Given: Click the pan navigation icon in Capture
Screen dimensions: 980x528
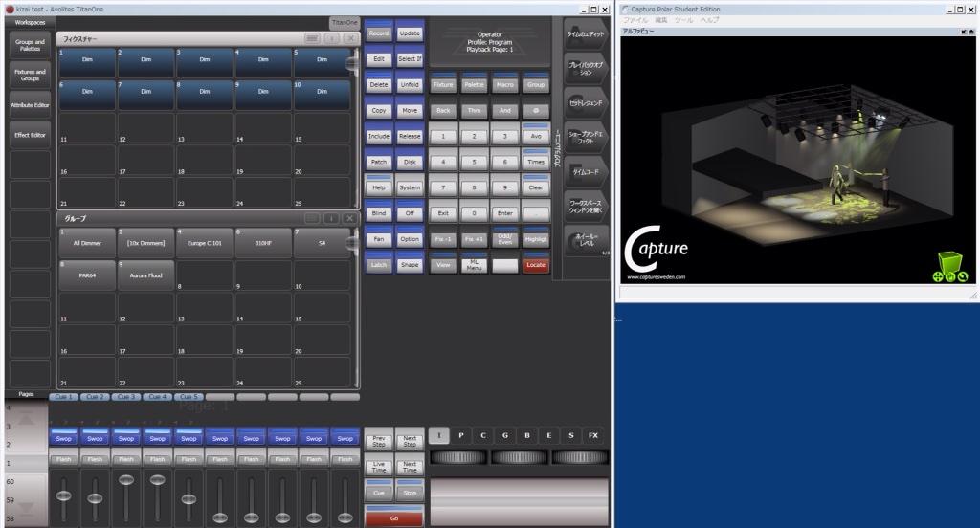Looking at the screenshot, I should (x=938, y=276).
